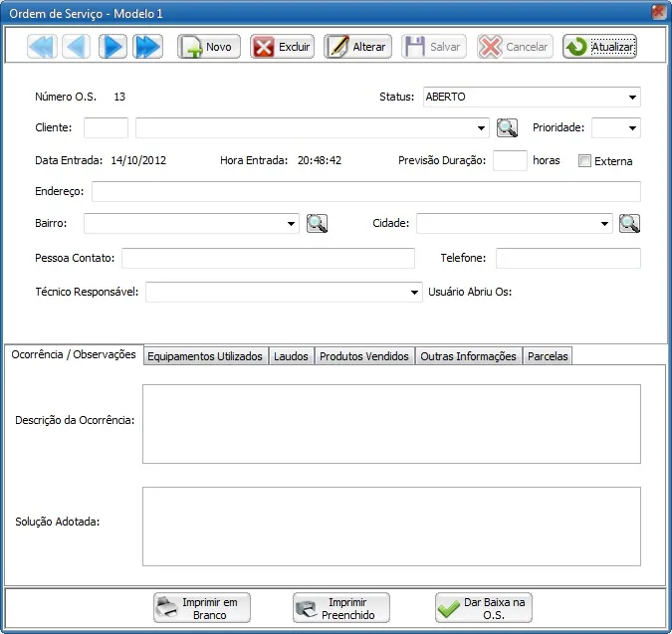Switch to the Equipamentos Utilizados tab
This screenshot has width=672, height=634.
pyautogui.click(x=205, y=356)
